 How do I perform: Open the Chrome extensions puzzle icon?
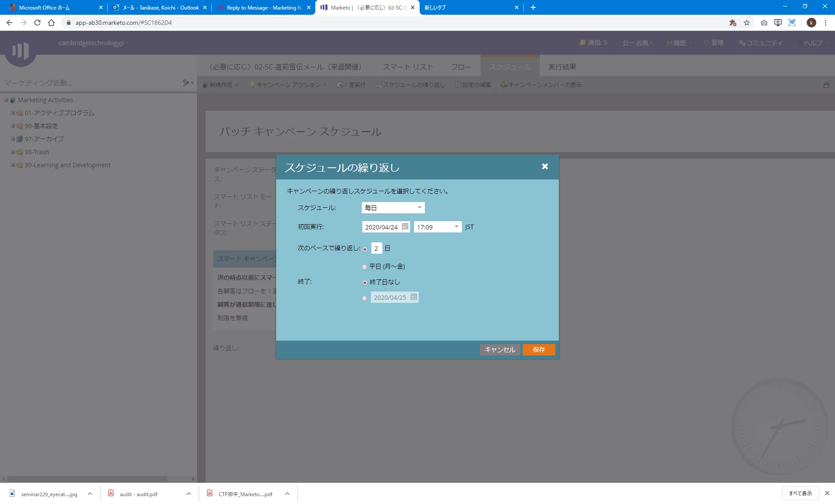tap(733, 23)
